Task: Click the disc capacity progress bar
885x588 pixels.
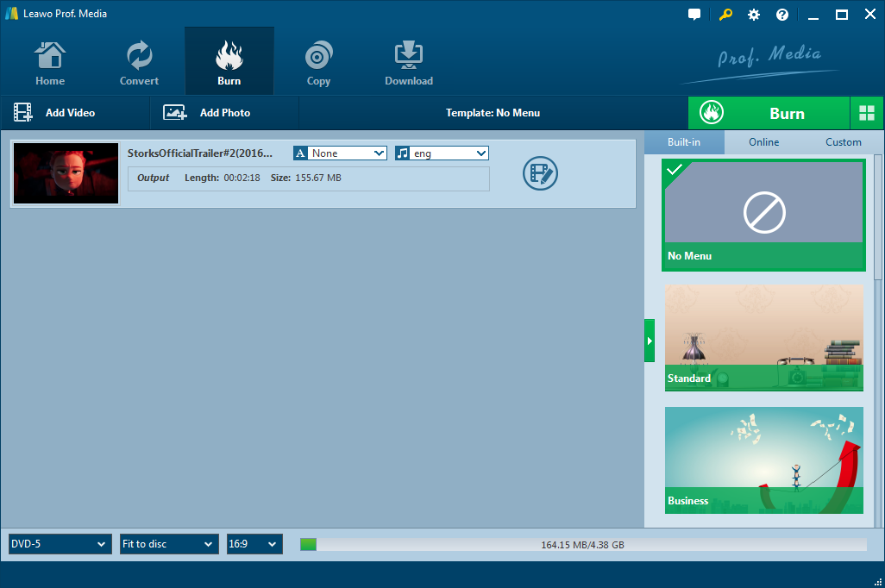Action: coord(583,545)
